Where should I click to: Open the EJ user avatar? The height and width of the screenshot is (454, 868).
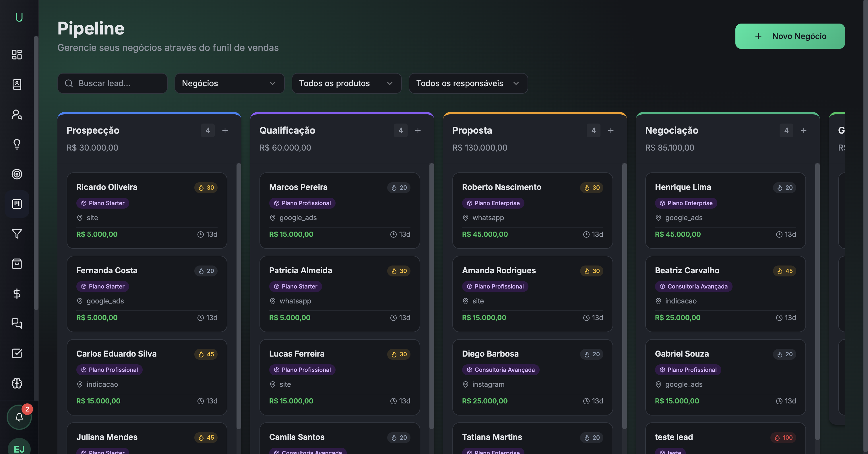coord(19,446)
